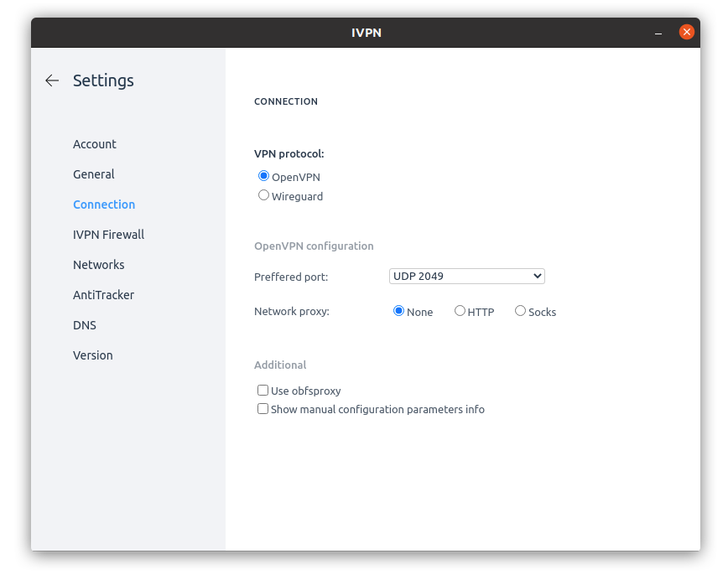The image size is (728, 580).
Task: Click the OpenVPN configuration label
Action: (314, 246)
